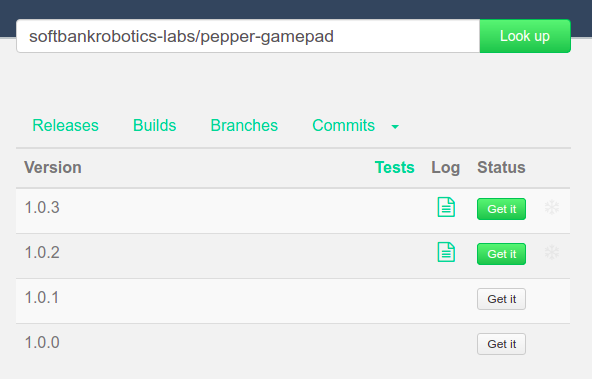Click the green Look up button

point(525,36)
